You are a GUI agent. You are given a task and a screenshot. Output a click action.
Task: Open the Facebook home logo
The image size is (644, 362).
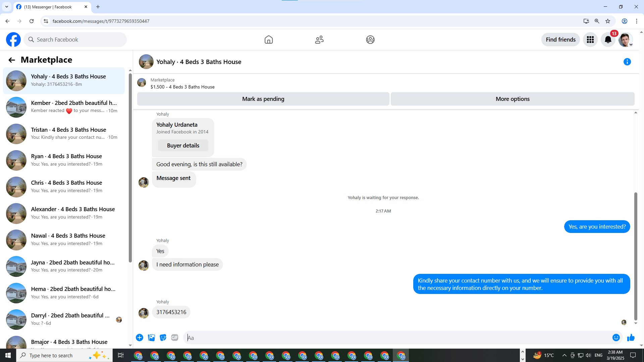pos(13,40)
